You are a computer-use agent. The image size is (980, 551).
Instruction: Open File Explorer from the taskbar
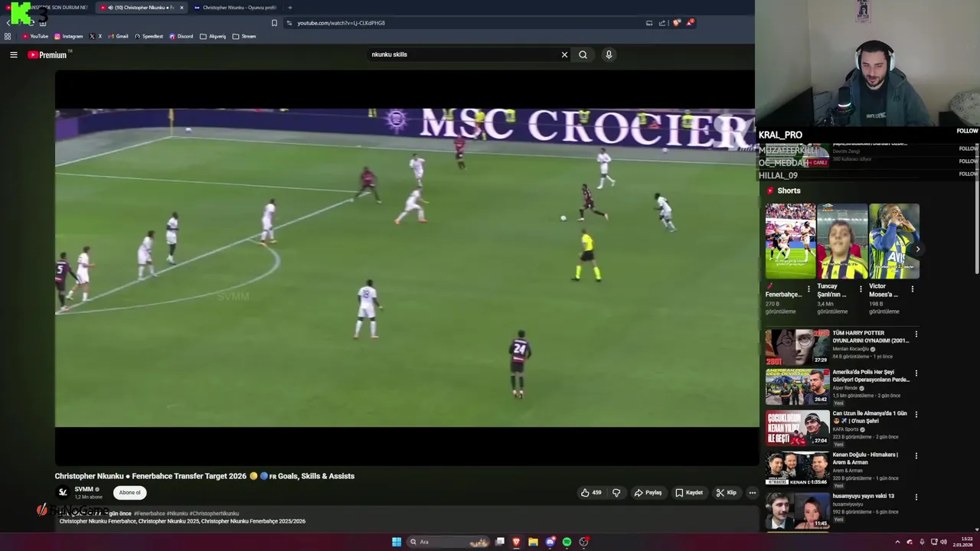coord(533,542)
